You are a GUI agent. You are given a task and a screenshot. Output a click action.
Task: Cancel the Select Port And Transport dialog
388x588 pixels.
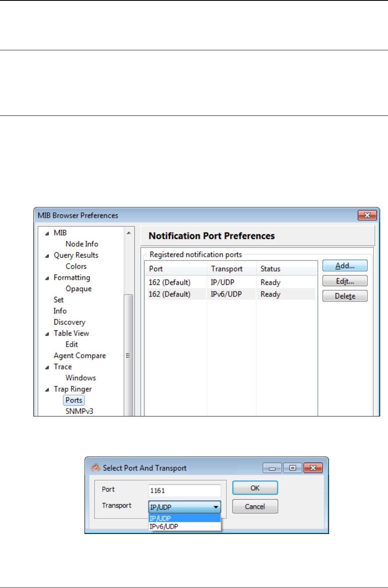tap(255, 506)
